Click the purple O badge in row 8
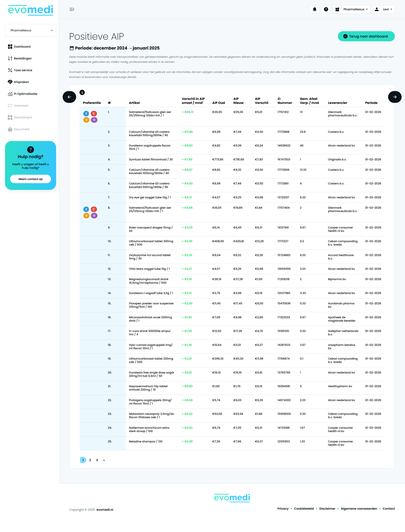Viewport: 405px width, 532px height. [94, 216]
